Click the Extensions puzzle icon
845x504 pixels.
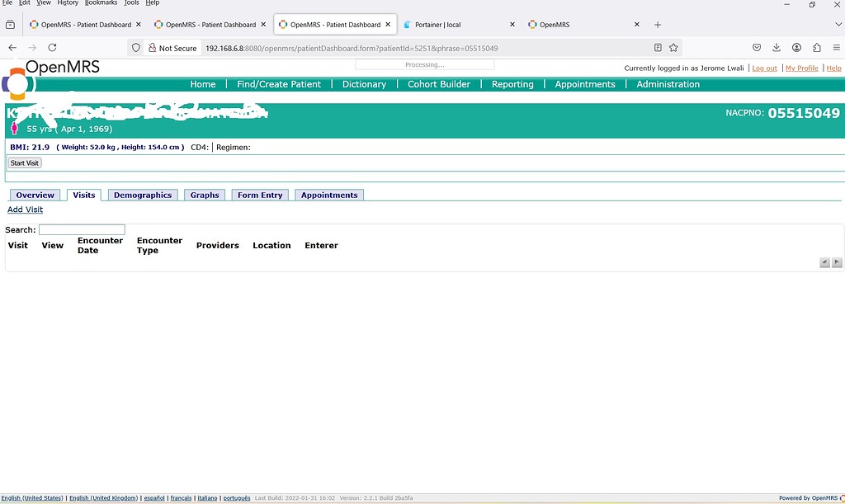click(x=817, y=48)
